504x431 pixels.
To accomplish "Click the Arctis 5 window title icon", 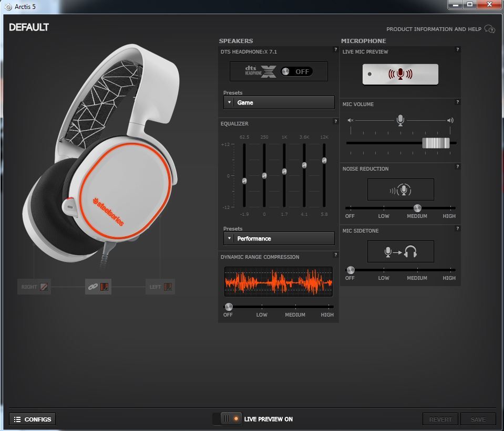I will point(8,7).
